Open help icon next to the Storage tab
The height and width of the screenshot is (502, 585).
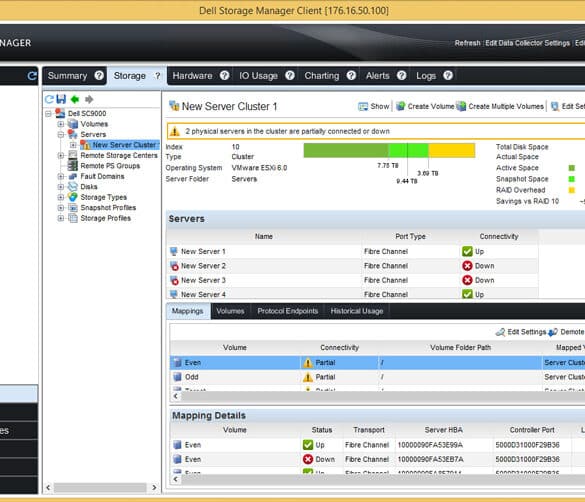click(x=158, y=76)
